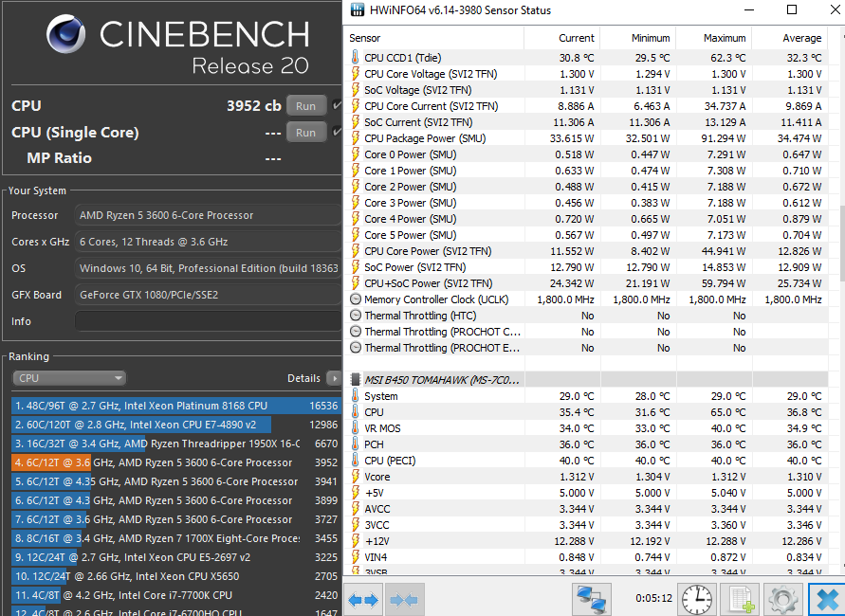845x616 pixels.
Task: Select the Ryzen 5 3600 @ 4.35 GHz ranking row
Action: [x=176, y=481]
